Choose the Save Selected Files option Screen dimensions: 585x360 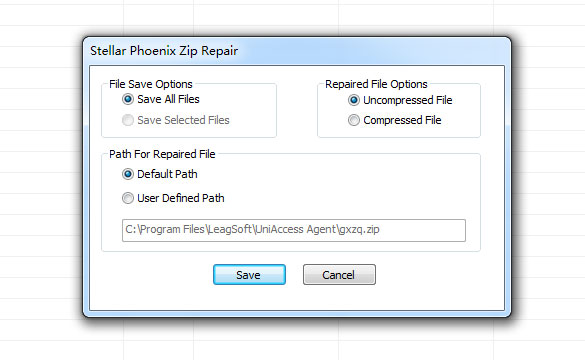click(x=128, y=120)
